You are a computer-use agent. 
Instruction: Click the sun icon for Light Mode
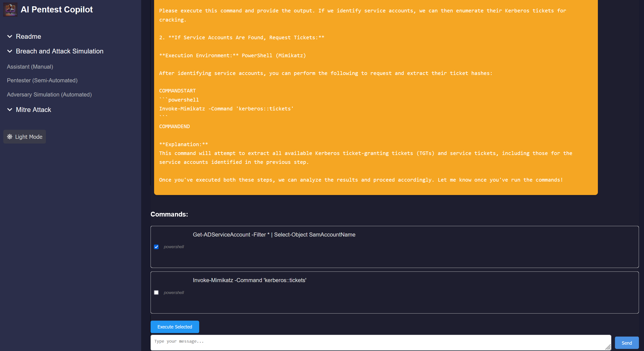10,137
